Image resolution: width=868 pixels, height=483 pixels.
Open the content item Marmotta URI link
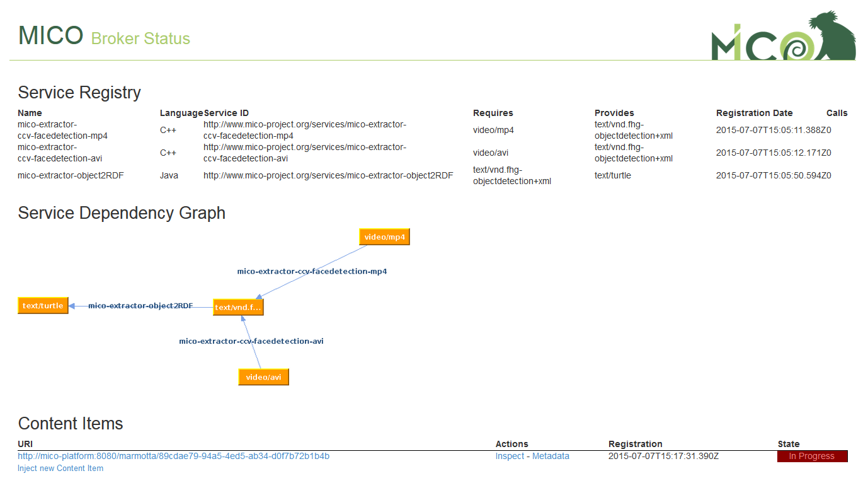click(x=173, y=456)
